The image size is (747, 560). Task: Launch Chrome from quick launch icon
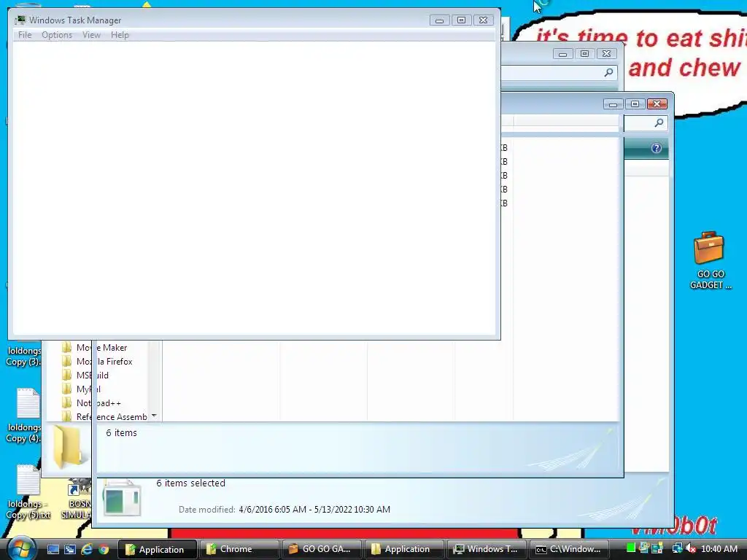[104, 550]
